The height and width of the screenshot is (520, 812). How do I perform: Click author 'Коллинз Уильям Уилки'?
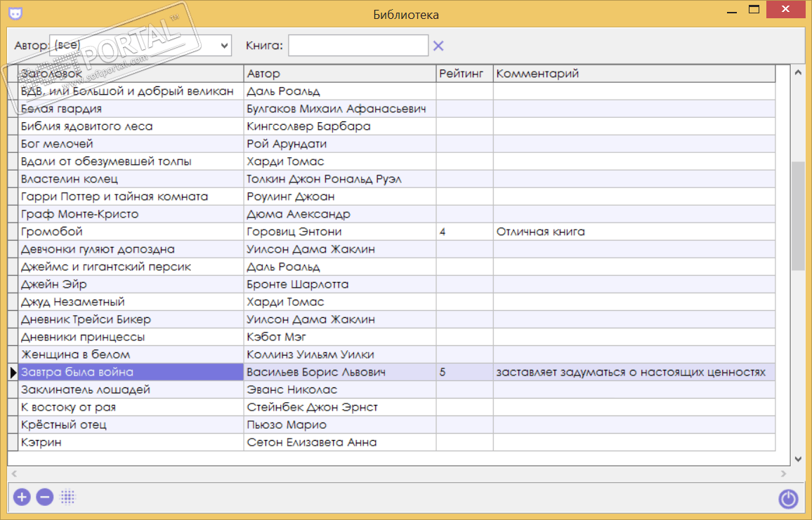[x=340, y=355]
